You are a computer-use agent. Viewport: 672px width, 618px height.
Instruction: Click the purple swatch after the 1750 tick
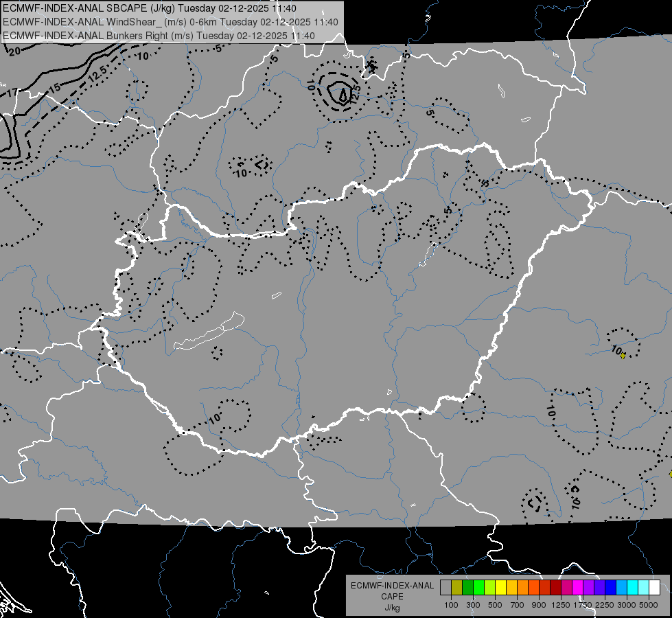tap(589, 587)
